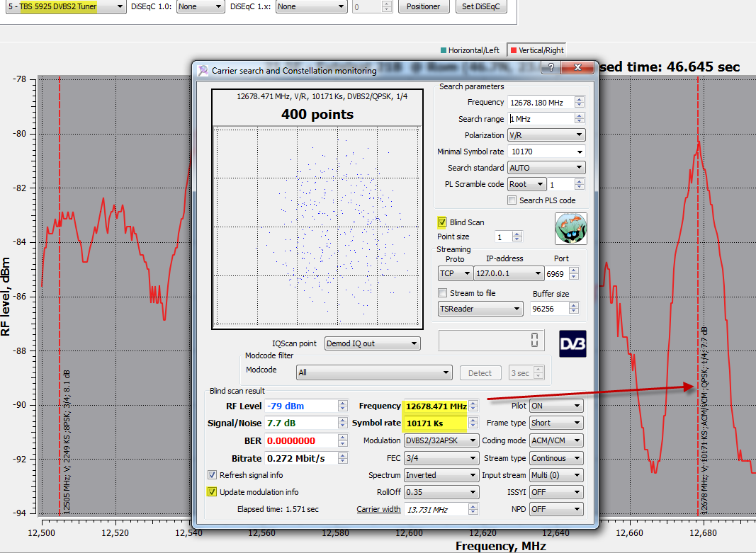The height and width of the screenshot is (553, 756).
Task: Open the DiSEqC 1.x dropdown
Action: click(312, 7)
